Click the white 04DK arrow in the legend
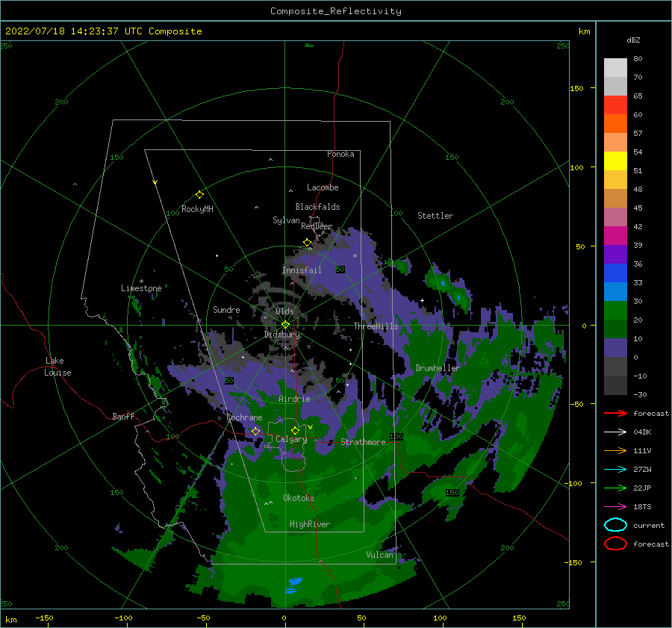 click(615, 432)
